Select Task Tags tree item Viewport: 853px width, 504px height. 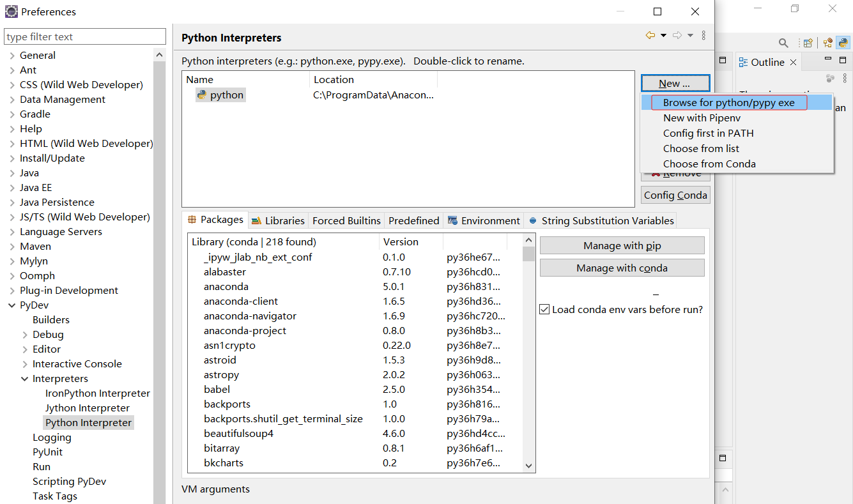coord(55,496)
